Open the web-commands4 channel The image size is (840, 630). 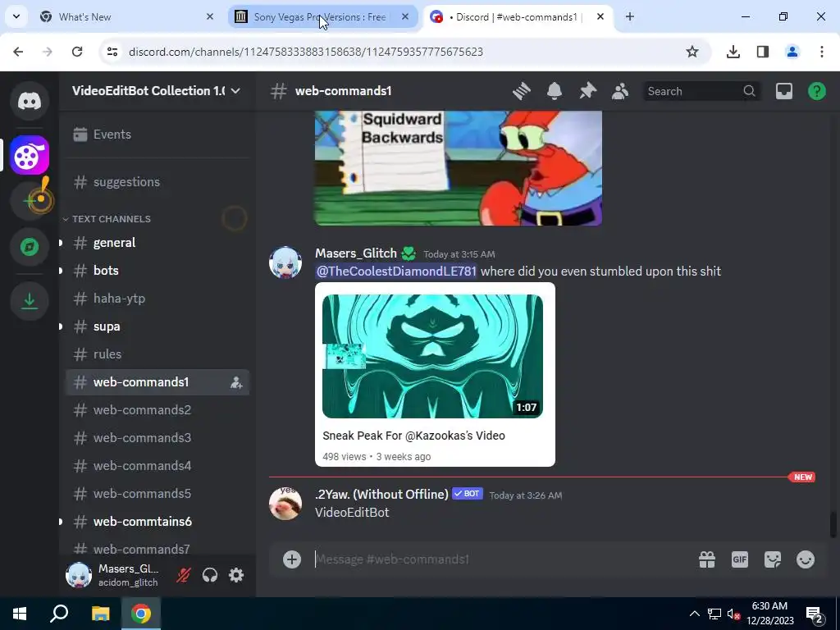pyautogui.click(x=157, y=466)
